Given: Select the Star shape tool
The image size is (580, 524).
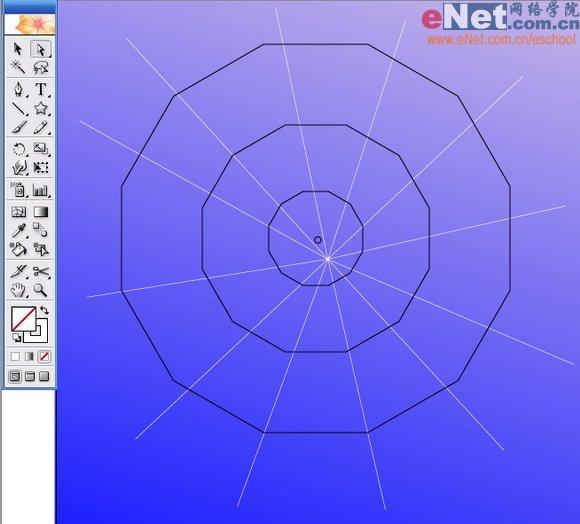Looking at the screenshot, I should click(x=41, y=108).
